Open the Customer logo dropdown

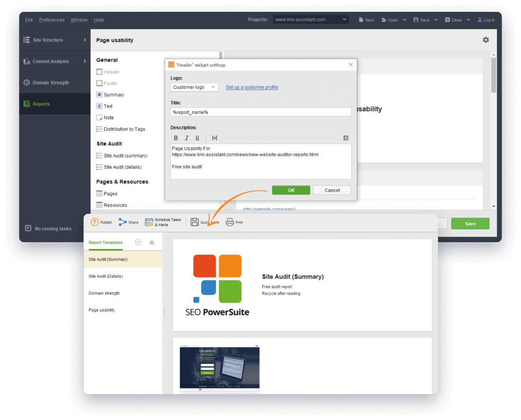(194, 87)
